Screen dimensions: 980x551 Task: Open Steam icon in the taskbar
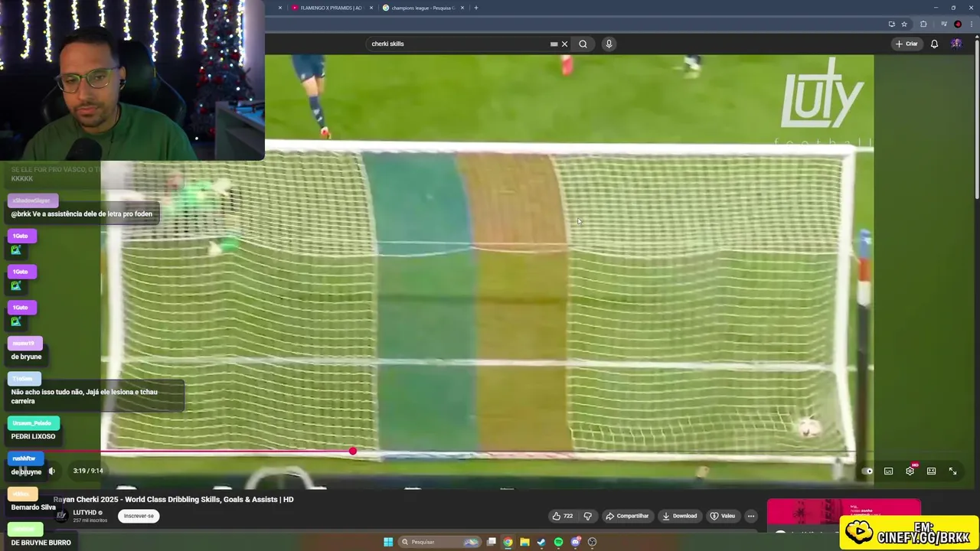(541, 542)
